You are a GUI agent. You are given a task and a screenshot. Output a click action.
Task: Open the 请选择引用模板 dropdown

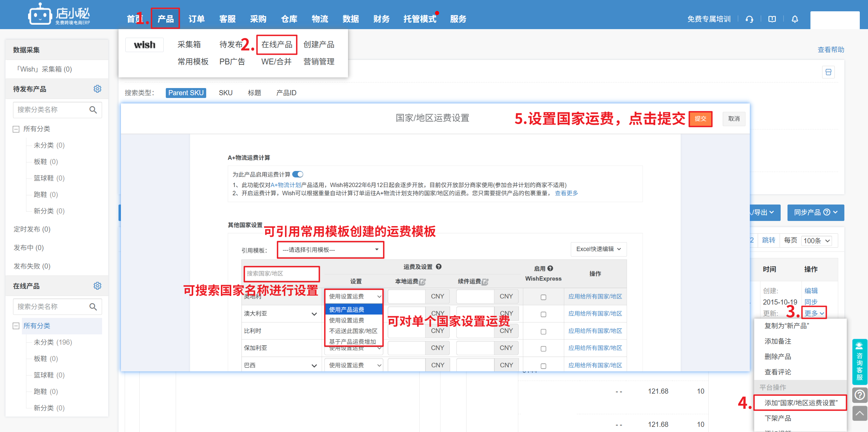330,250
